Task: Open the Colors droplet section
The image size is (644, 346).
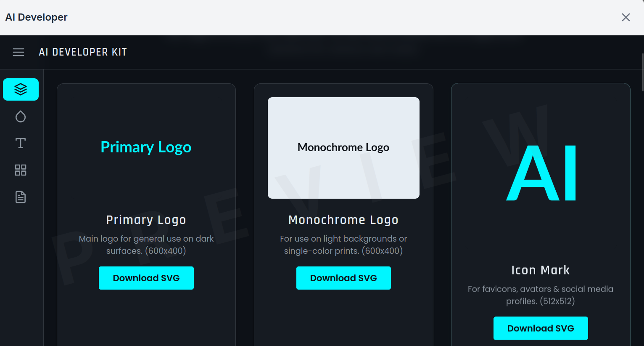Action: [21, 117]
